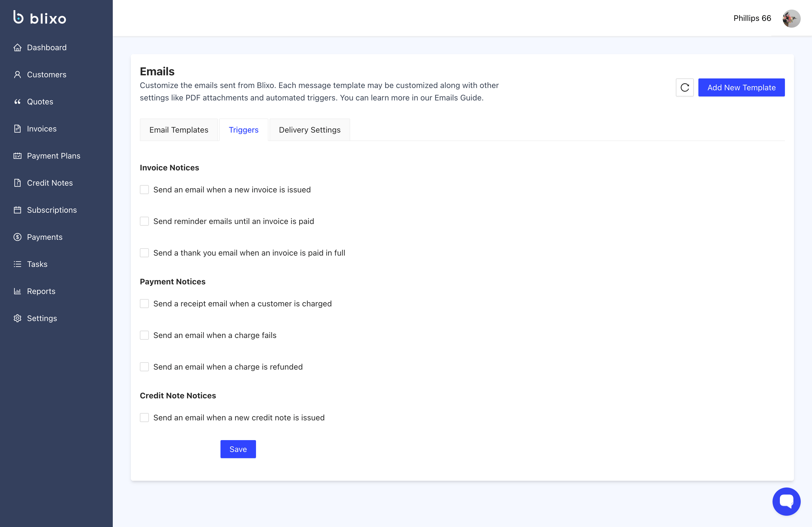The width and height of the screenshot is (812, 527).
Task: Open the chat support bubble
Action: coord(786,501)
